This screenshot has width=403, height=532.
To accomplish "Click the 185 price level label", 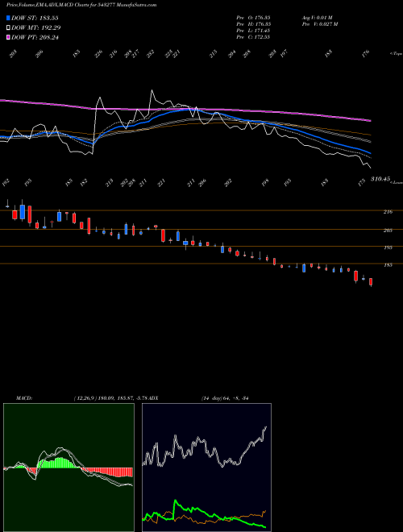I will point(388,265).
